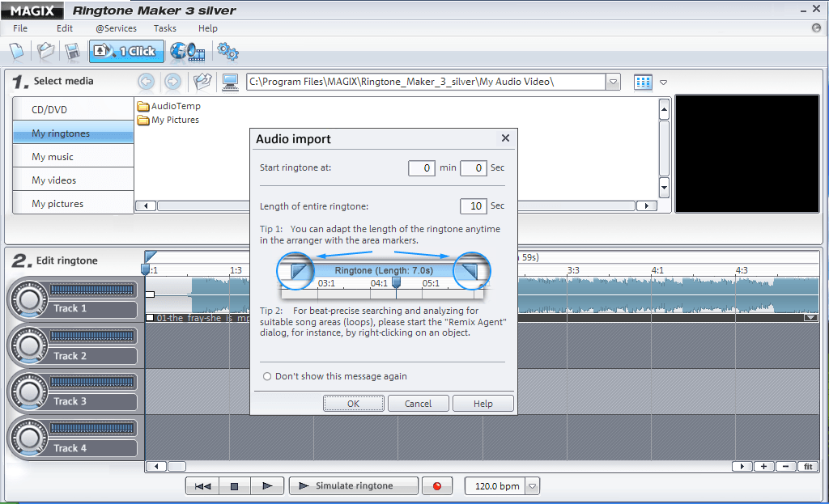Viewport: 829px width, 504px height.
Task: Open the @Services menu
Action: pos(115,28)
